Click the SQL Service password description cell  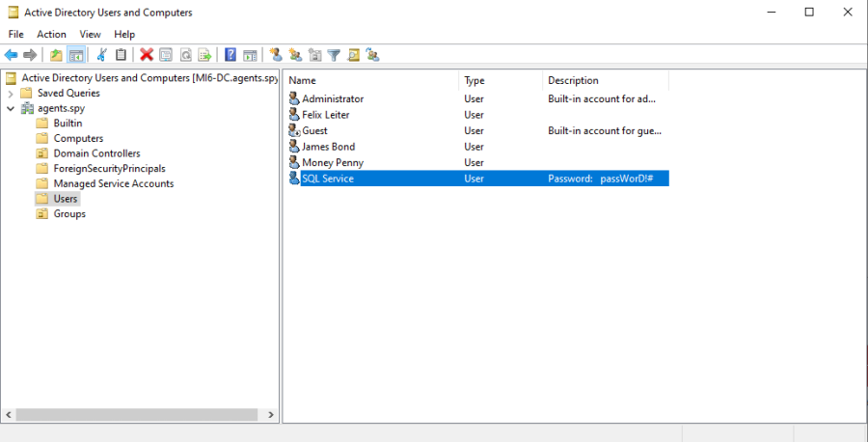tap(601, 179)
